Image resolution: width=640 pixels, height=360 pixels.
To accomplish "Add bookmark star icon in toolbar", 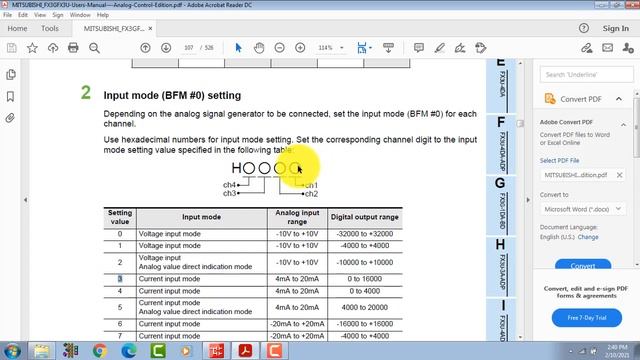I will [x=32, y=48].
